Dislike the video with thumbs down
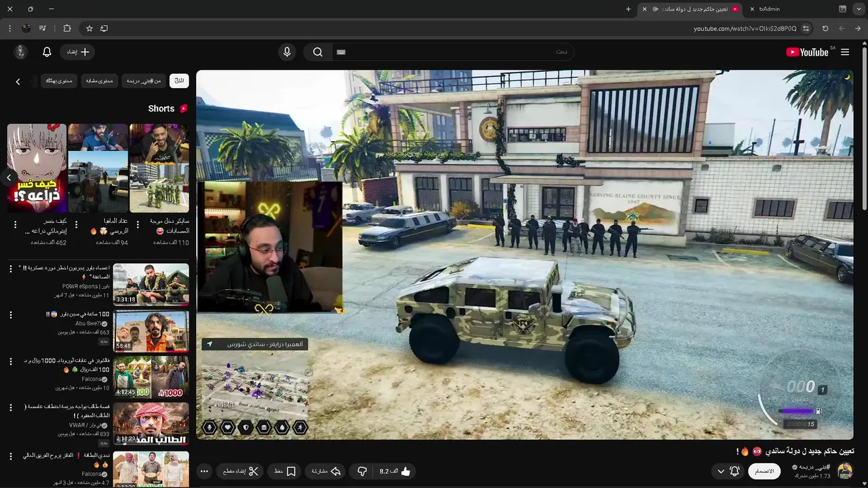The height and width of the screenshot is (488, 868). click(362, 471)
